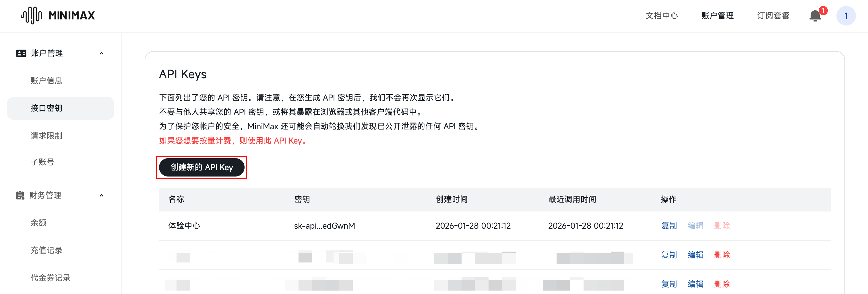Viewport: 868px width, 294px height.
Task: Click the 财务管理 wallet icon
Action: click(21, 195)
